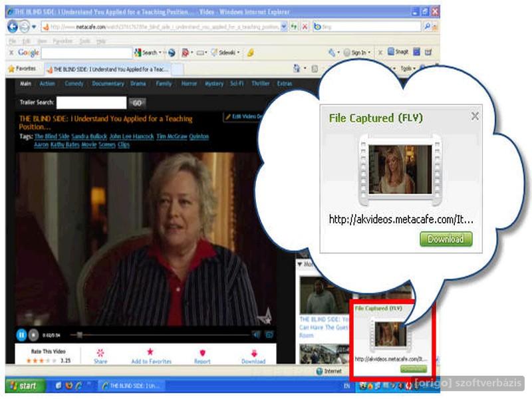The image size is (532, 399).
Task: Expand the Sidewiki dropdown arrow
Action: pos(239,53)
